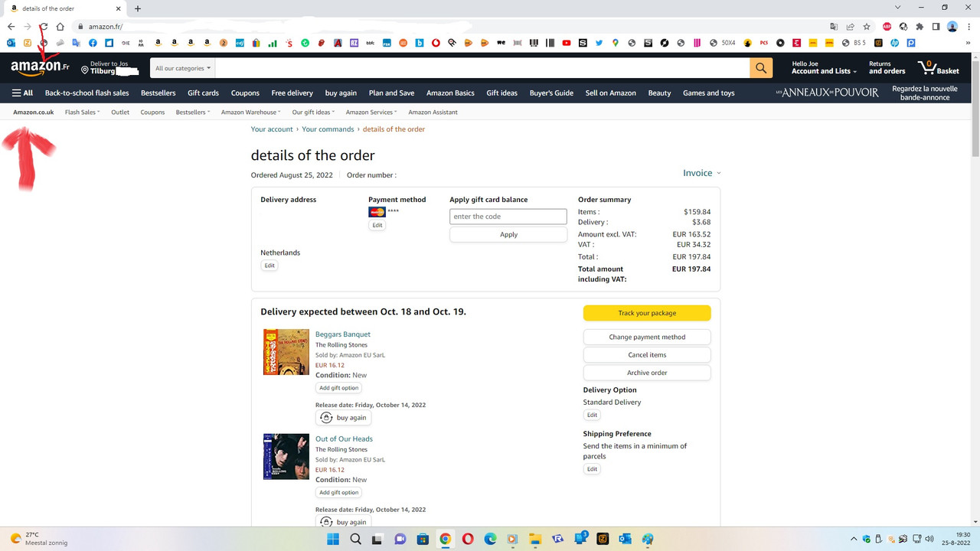This screenshot has width=980, height=551.
Task: Buy again Out of Our Heads
Action: click(x=344, y=522)
